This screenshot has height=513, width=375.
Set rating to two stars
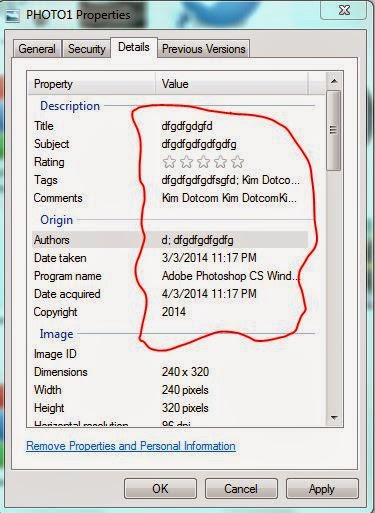186,162
